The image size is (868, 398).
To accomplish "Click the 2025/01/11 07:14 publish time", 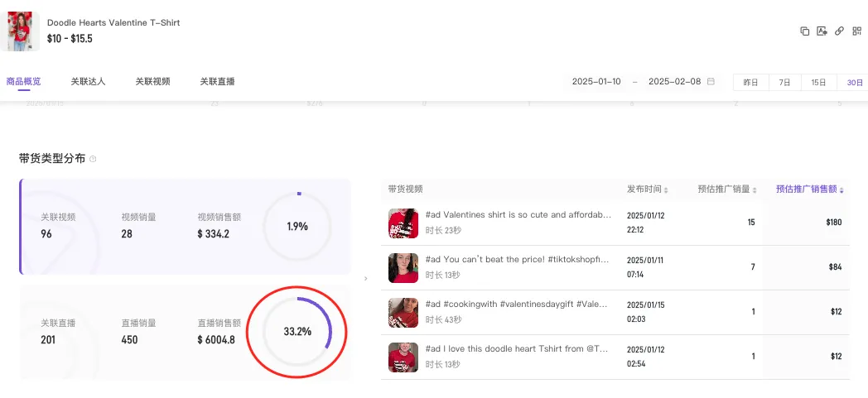I will (645, 267).
